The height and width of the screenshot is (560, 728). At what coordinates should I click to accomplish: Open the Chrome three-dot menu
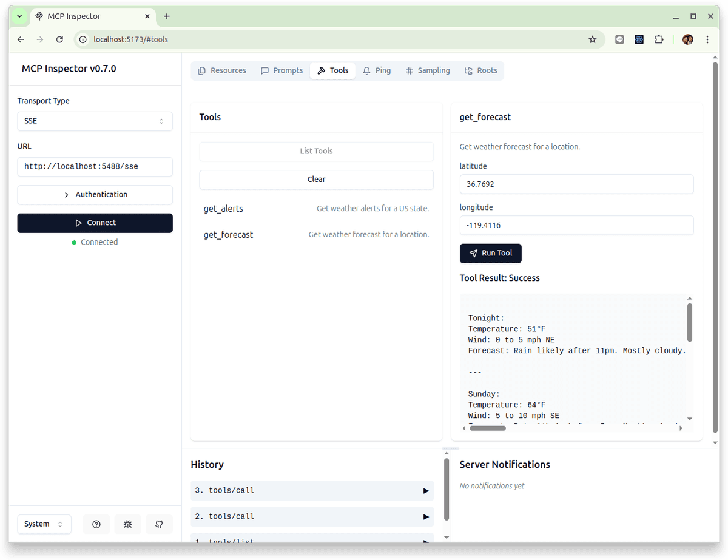point(707,39)
